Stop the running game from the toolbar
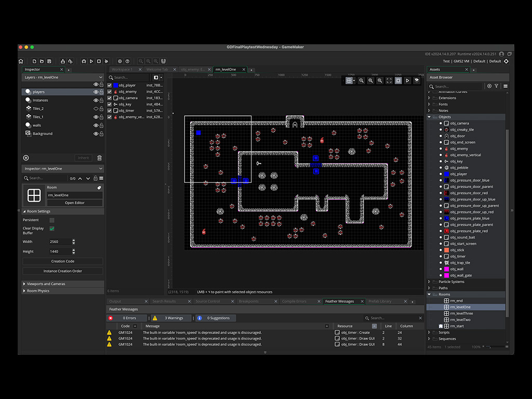 [x=99, y=61]
